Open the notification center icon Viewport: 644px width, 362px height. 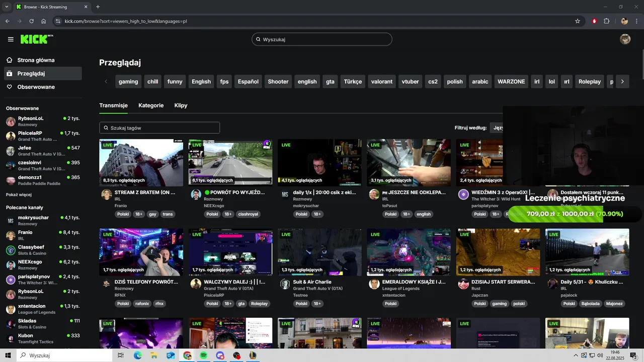[x=633, y=355]
